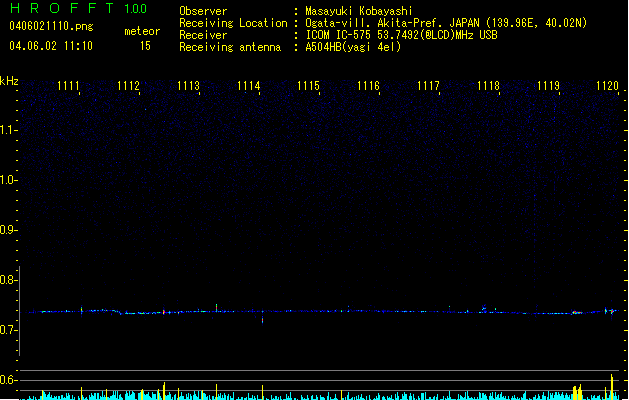
Task: Click the 1117 time marker
Action: coord(428,86)
